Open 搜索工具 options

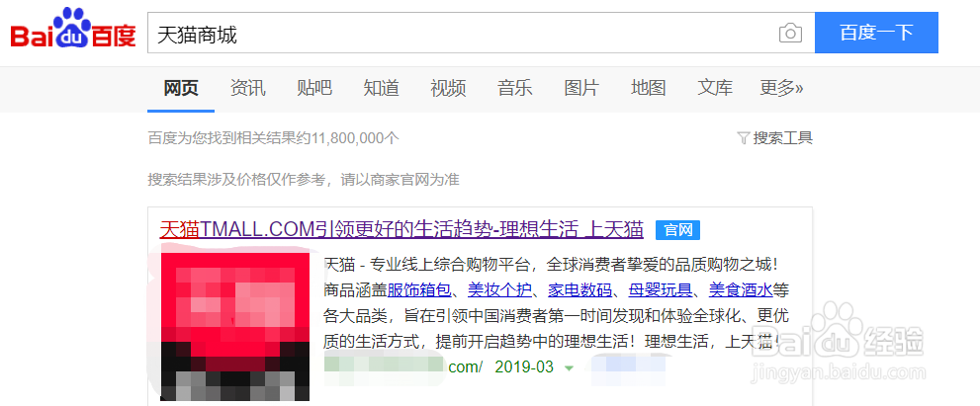pyautogui.click(x=782, y=138)
